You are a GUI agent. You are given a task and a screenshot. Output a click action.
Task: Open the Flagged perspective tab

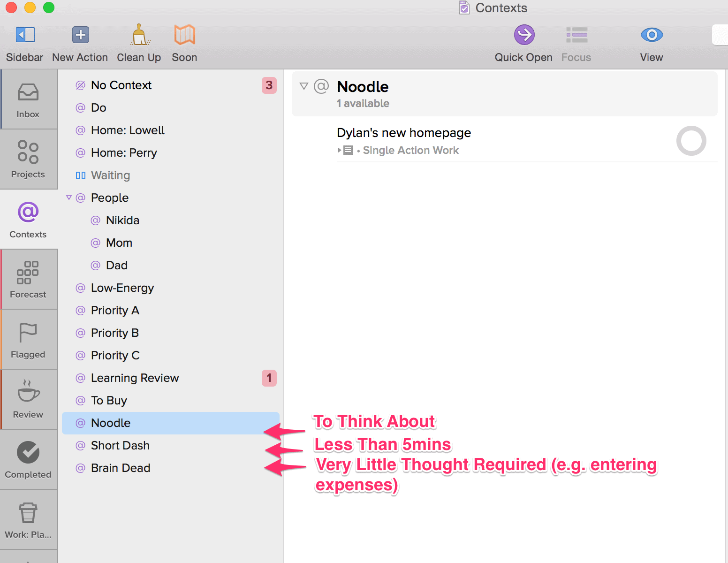pyautogui.click(x=28, y=340)
